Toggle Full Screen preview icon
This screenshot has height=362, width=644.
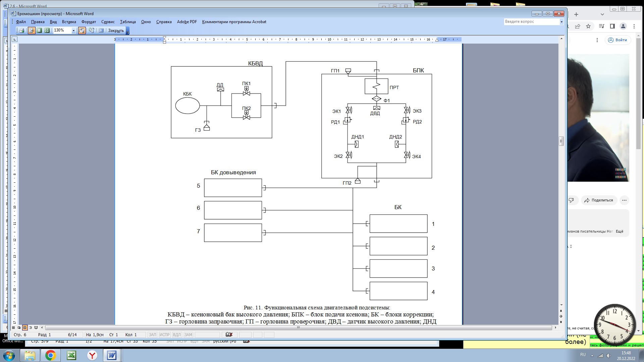101,31
